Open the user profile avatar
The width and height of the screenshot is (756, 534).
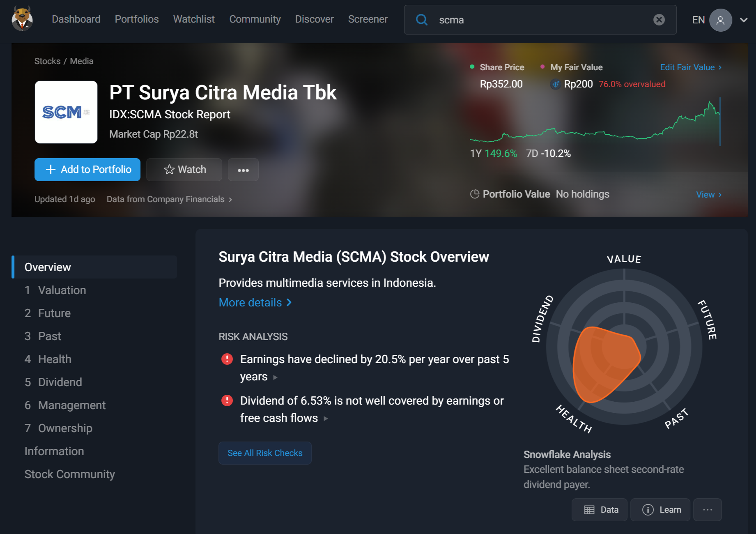720,20
